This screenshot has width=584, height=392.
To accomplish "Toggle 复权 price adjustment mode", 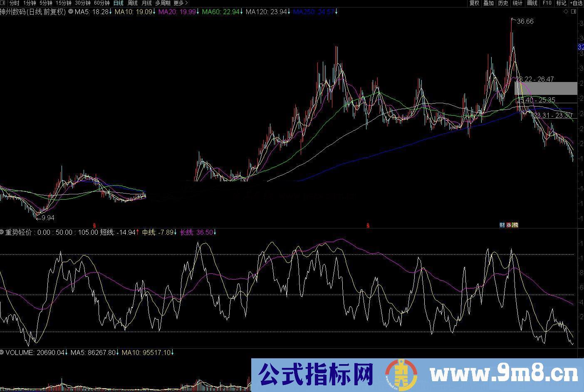I will click(x=474, y=3).
